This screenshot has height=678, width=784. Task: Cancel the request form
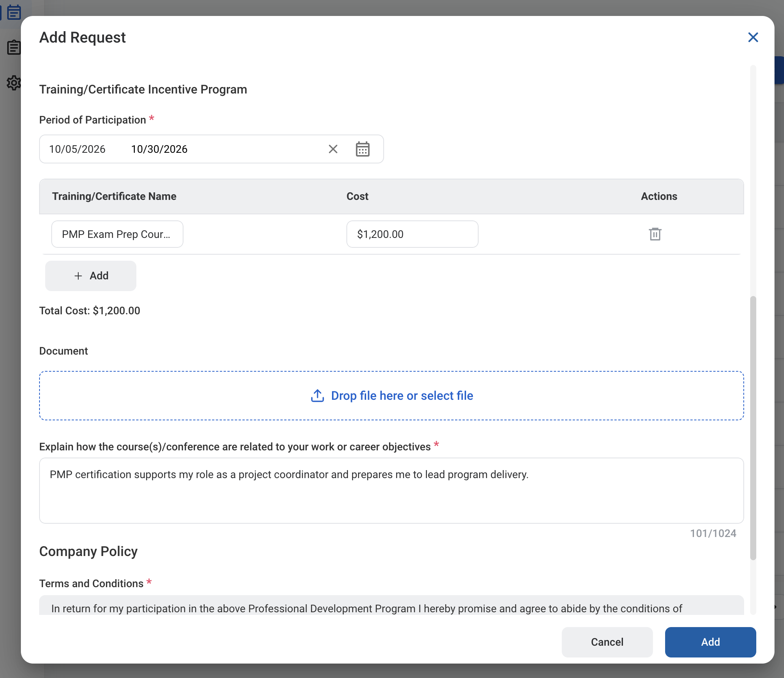point(607,642)
